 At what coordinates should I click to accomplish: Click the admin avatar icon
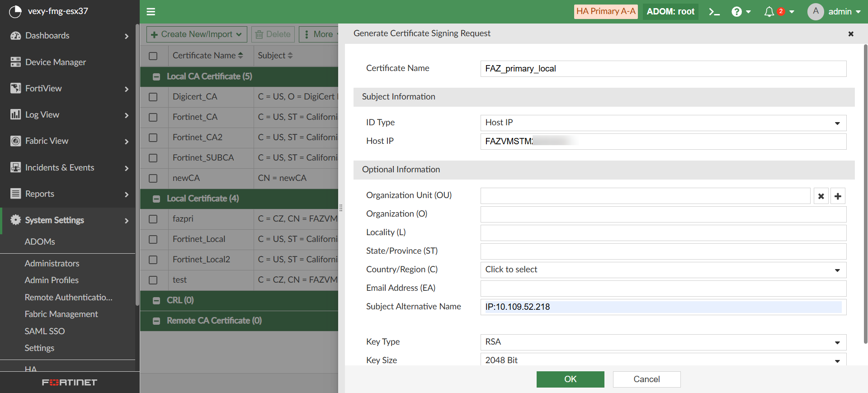pos(816,12)
